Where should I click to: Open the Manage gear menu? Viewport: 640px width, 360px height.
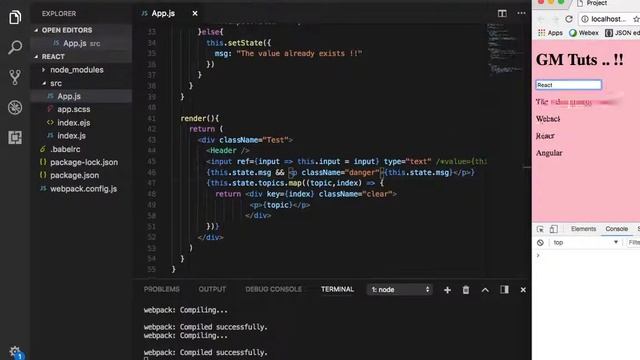pyautogui.click(x=15, y=351)
